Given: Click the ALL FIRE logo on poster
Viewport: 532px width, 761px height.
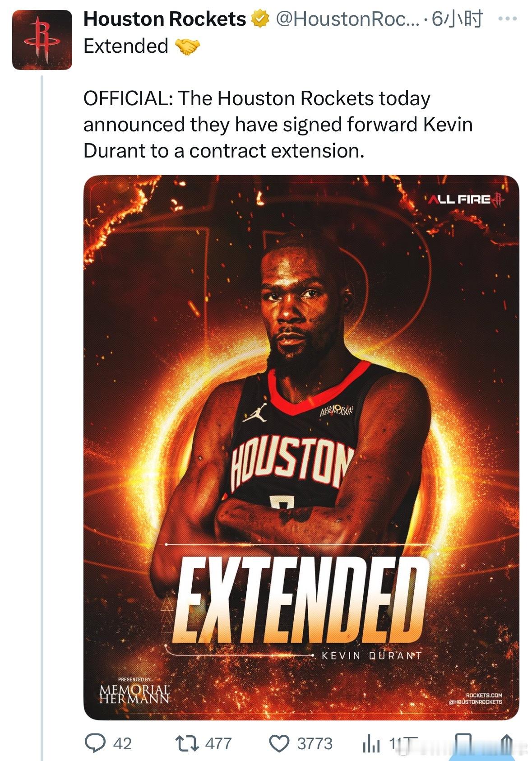Looking at the screenshot, I should [x=465, y=199].
